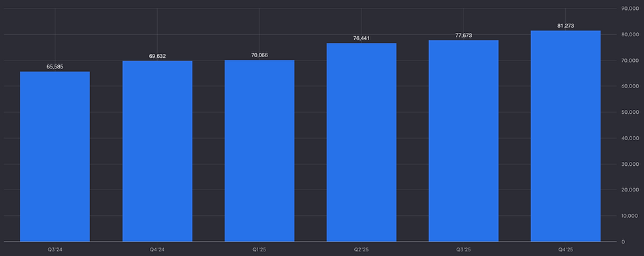Click the 81,273 value label
This screenshot has height=256, width=644.
pyautogui.click(x=566, y=26)
